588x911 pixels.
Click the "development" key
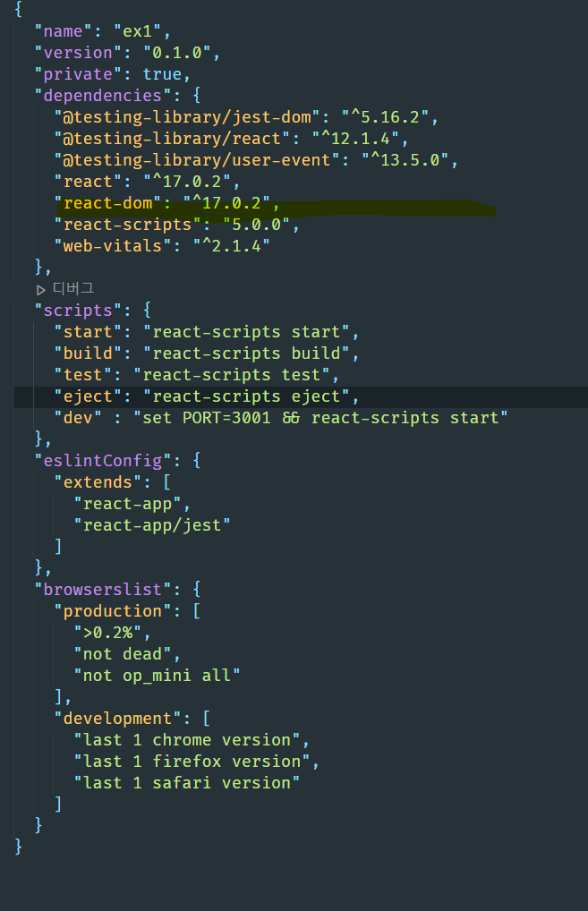(x=118, y=719)
